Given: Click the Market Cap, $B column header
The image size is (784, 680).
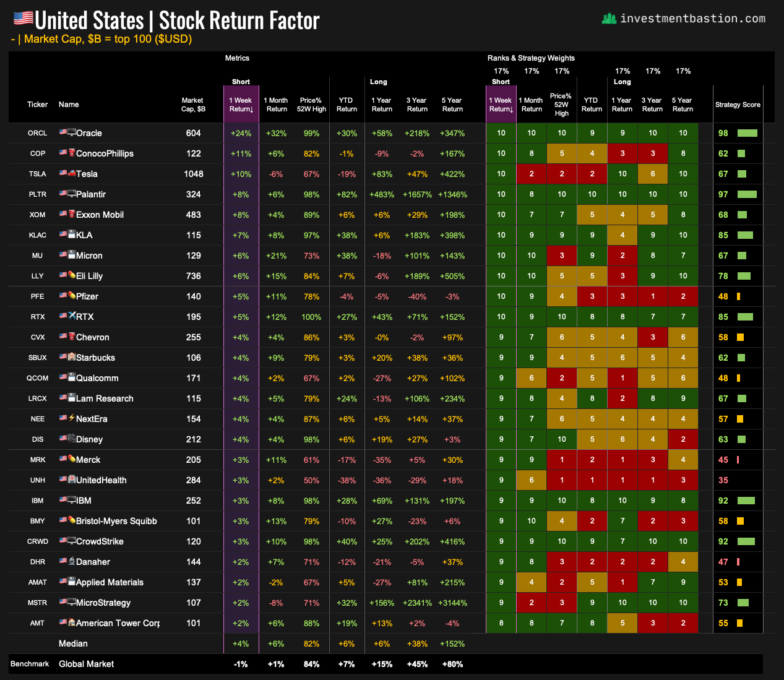Looking at the screenshot, I should (193, 105).
